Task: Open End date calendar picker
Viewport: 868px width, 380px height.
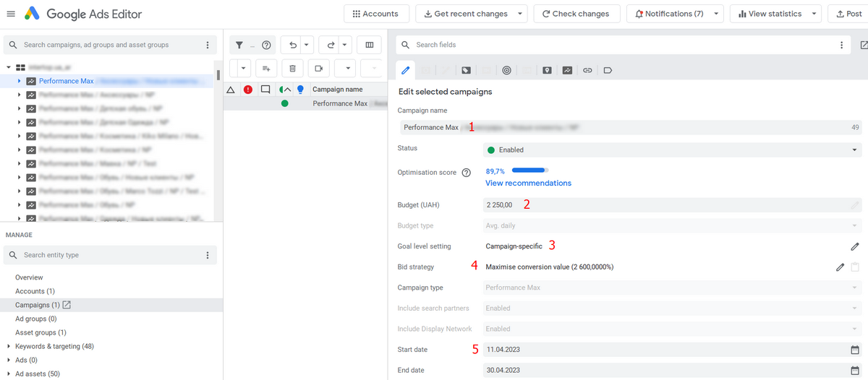Action: [x=854, y=371]
